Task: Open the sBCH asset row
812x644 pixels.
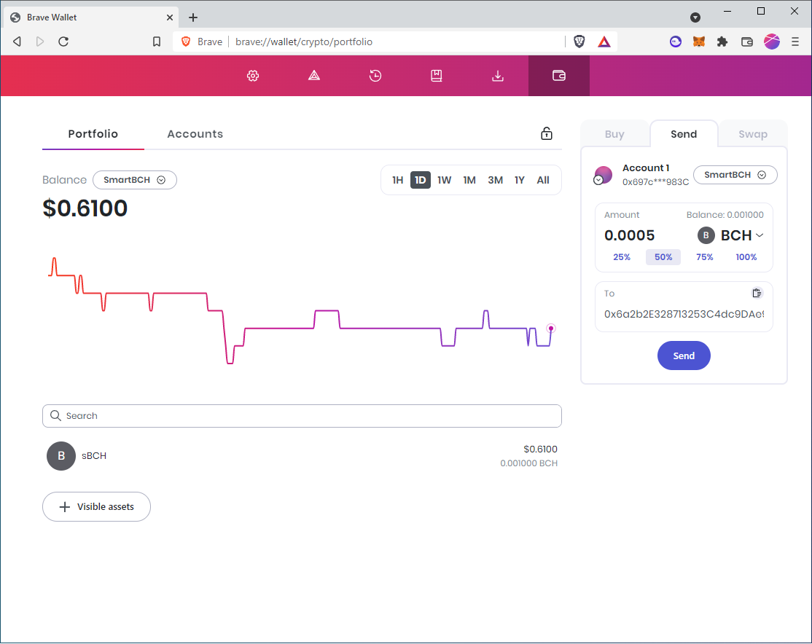Action: [302, 455]
